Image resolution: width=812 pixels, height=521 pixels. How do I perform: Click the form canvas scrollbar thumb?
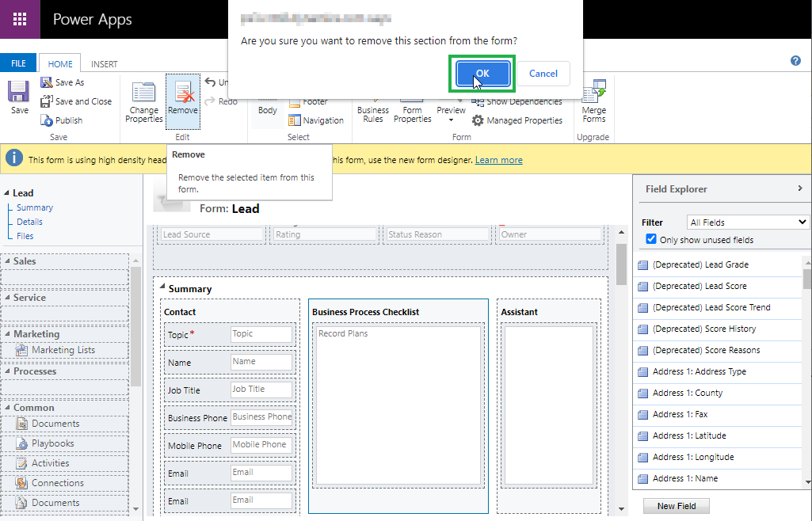pyautogui.click(x=621, y=264)
